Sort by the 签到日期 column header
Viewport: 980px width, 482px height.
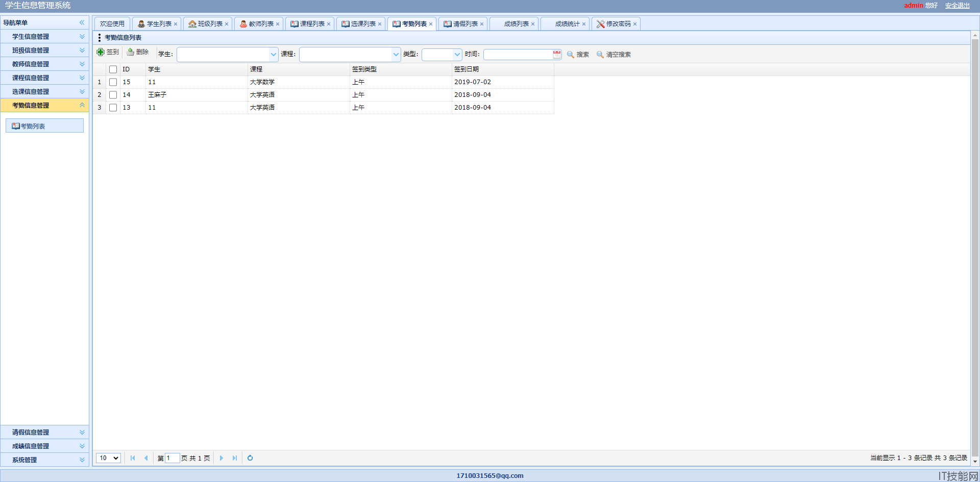click(503, 69)
